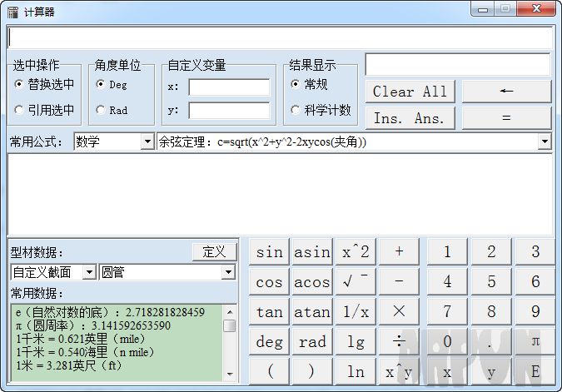The width and height of the screenshot is (562, 392).
Task: Click the equals button
Action: pos(506,118)
